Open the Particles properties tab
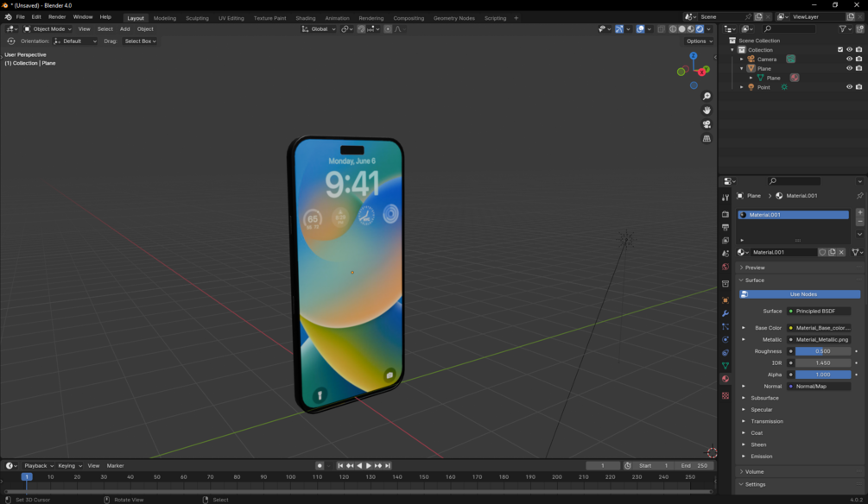The image size is (868, 504). pos(725,326)
